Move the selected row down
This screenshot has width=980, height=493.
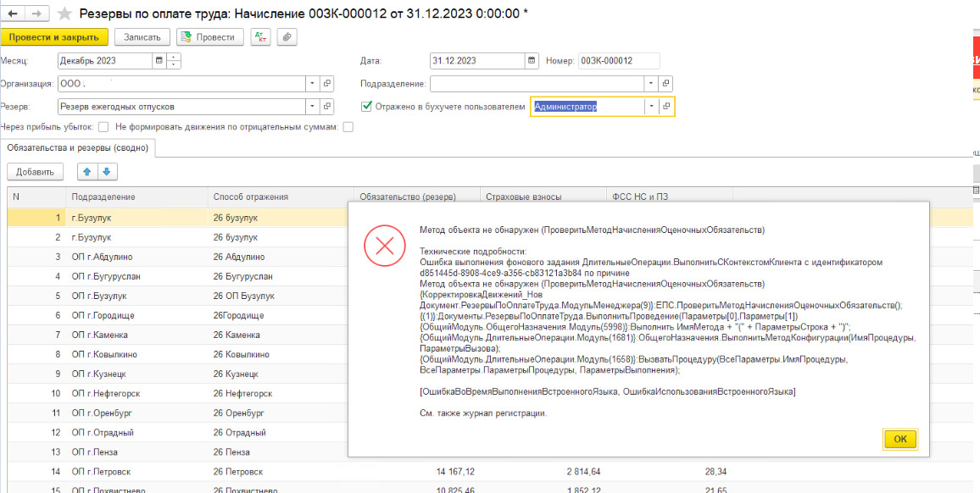[106, 172]
